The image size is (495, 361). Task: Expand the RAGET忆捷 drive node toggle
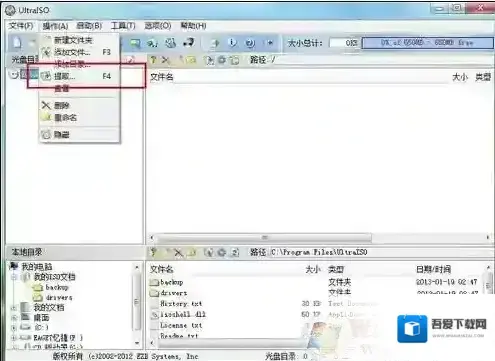[14, 338]
